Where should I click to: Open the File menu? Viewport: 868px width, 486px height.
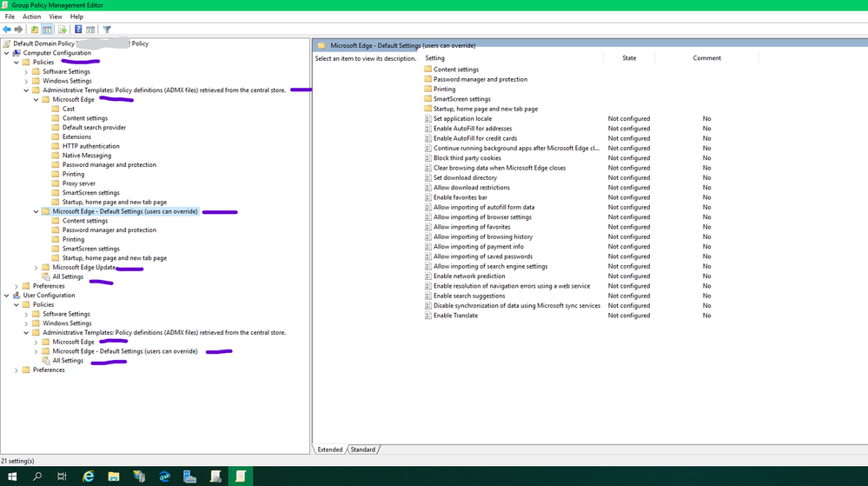[10, 17]
